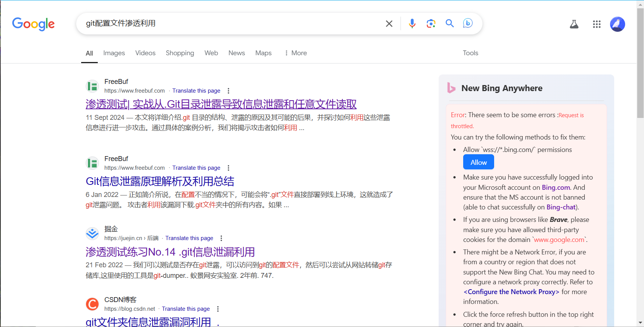Click the blue Allow button

pos(479,163)
